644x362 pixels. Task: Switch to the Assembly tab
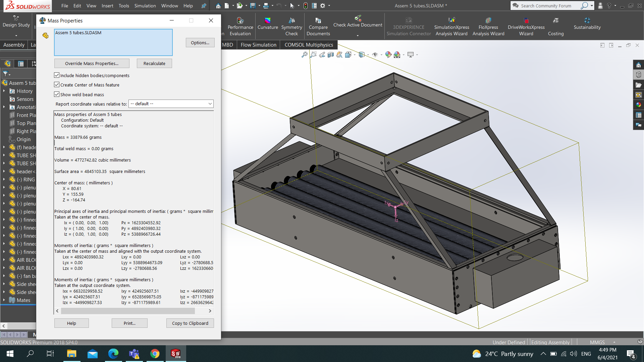click(x=14, y=45)
